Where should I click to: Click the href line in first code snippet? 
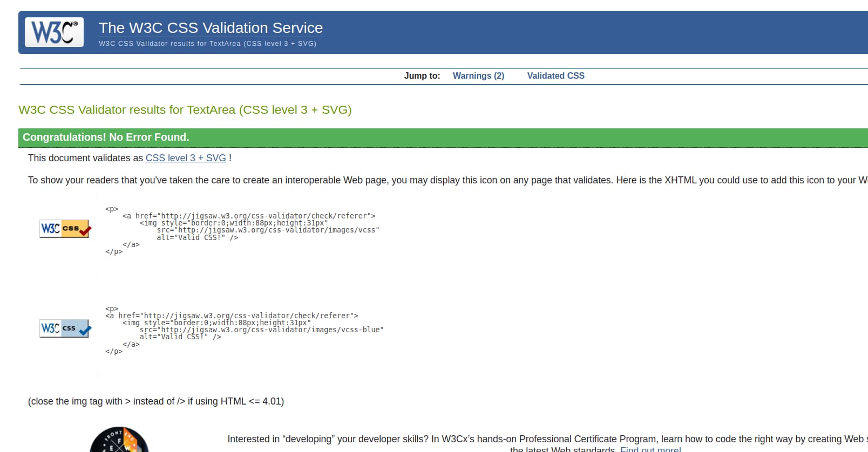tap(249, 216)
